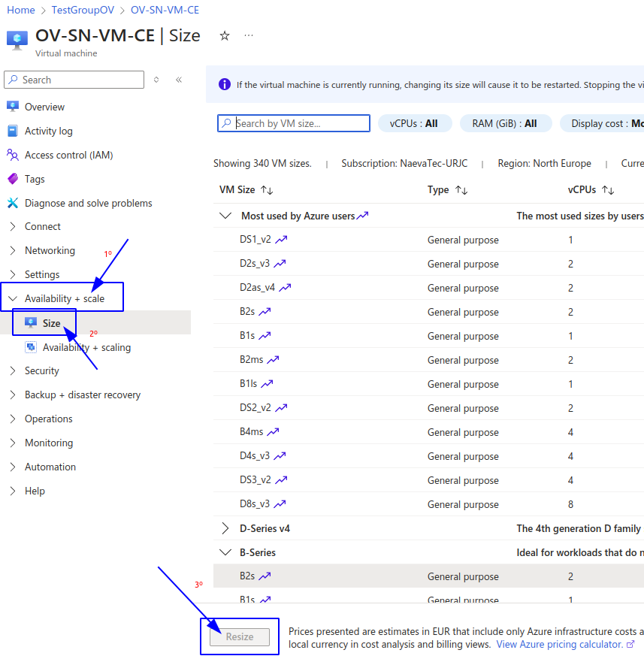The width and height of the screenshot is (644, 656).
Task: Click the Tags icon in sidebar
Action: coord(12,179)
